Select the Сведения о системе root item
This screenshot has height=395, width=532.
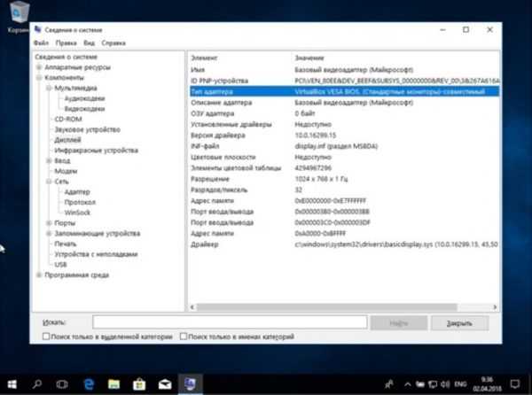(66, 57)
